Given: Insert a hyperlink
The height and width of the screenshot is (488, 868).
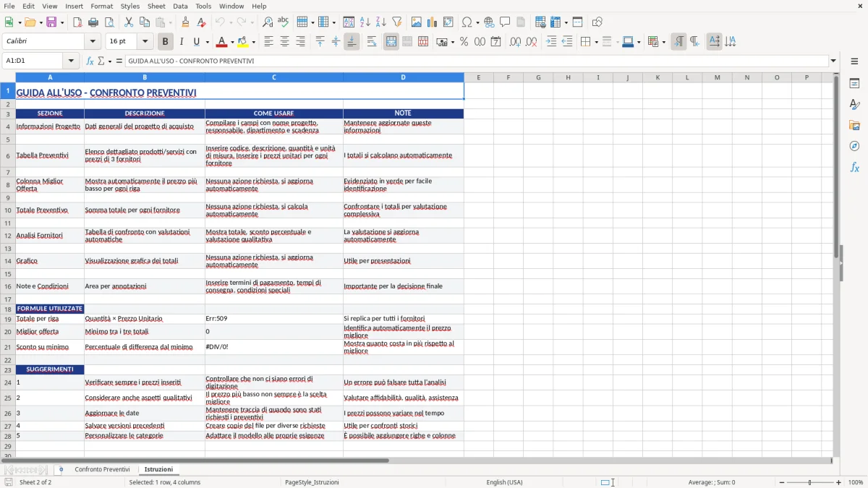Looking at the screenshot, I should 489,22.
